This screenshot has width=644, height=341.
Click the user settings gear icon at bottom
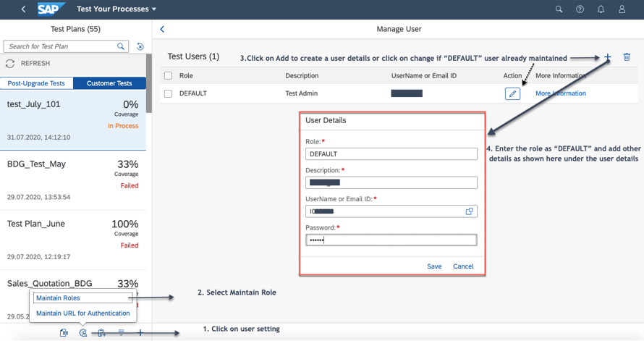[83, 333]
